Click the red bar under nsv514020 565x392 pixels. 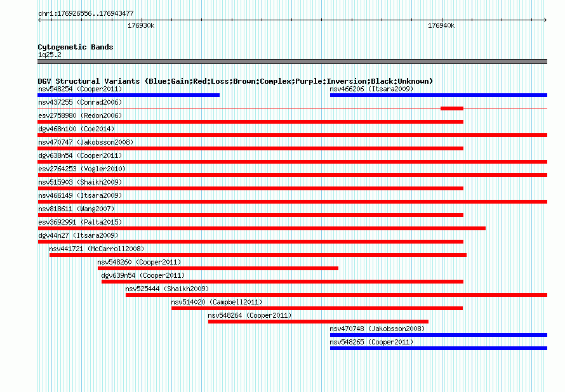pos(317,308)
